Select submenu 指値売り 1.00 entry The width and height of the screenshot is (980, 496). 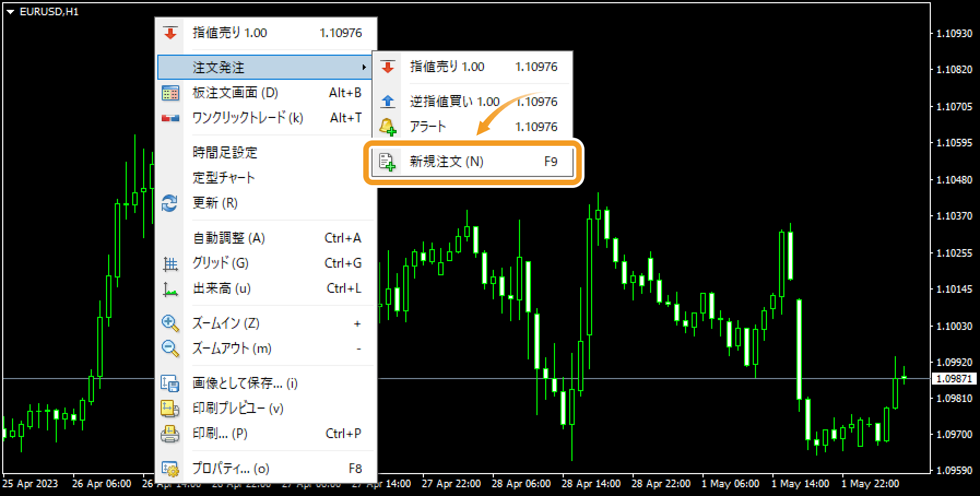pos(473,67)
